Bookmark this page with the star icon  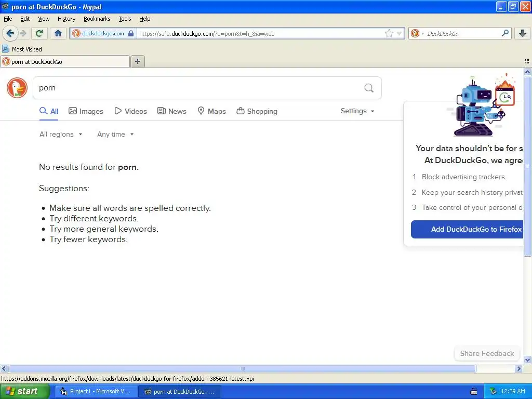389,33
